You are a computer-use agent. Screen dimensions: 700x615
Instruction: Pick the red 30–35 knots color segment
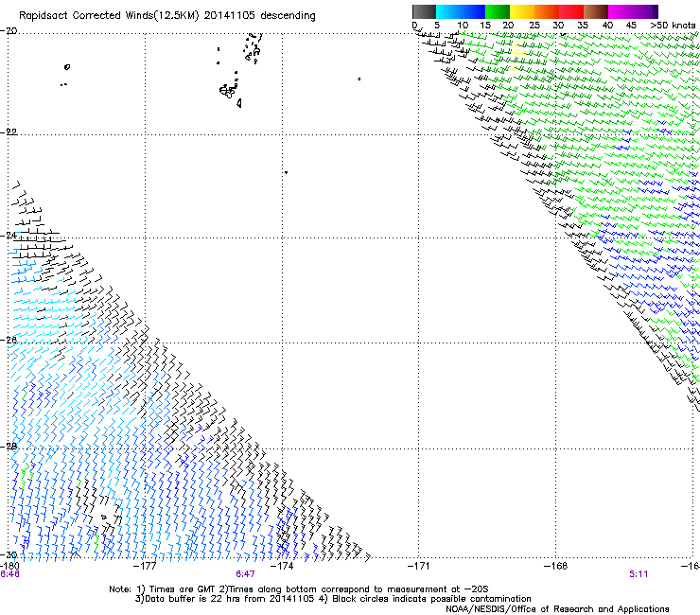[x=571, y=11]
